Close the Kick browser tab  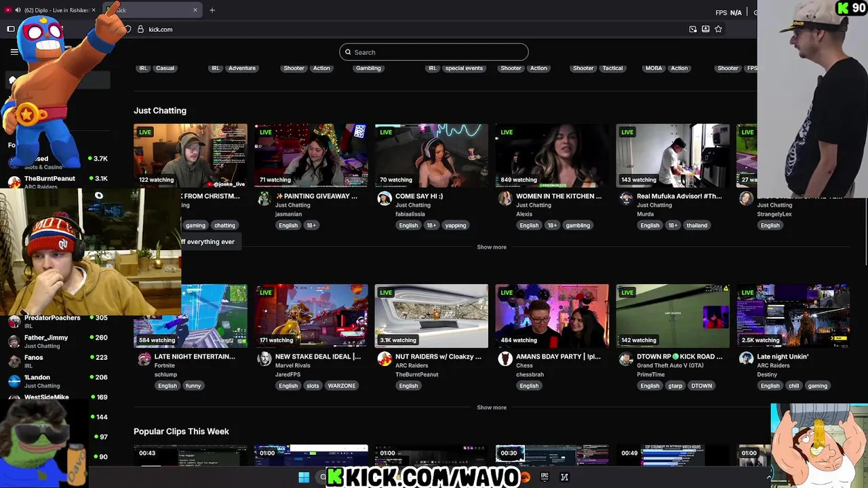[x=195, y=10]
